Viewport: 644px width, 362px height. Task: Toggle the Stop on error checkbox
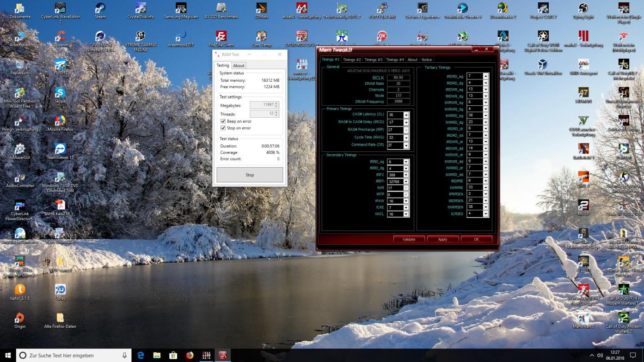point(223,128)
